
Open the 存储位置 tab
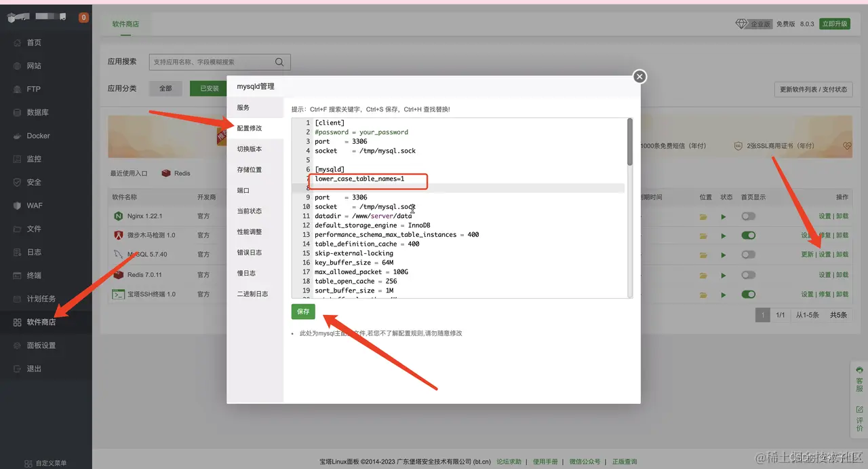255,170
